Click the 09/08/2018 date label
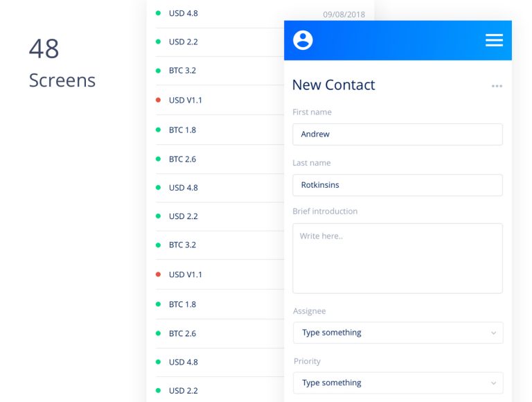Image resolution: width=532 pixels, height=402 pixels. click(x=344, y=14)
